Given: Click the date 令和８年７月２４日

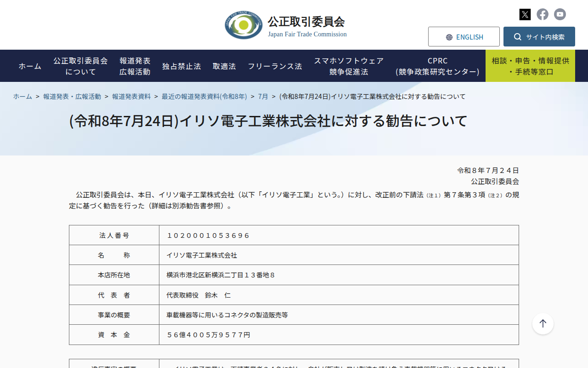Looking at the screenshot, I should click(x=488, y=171).
